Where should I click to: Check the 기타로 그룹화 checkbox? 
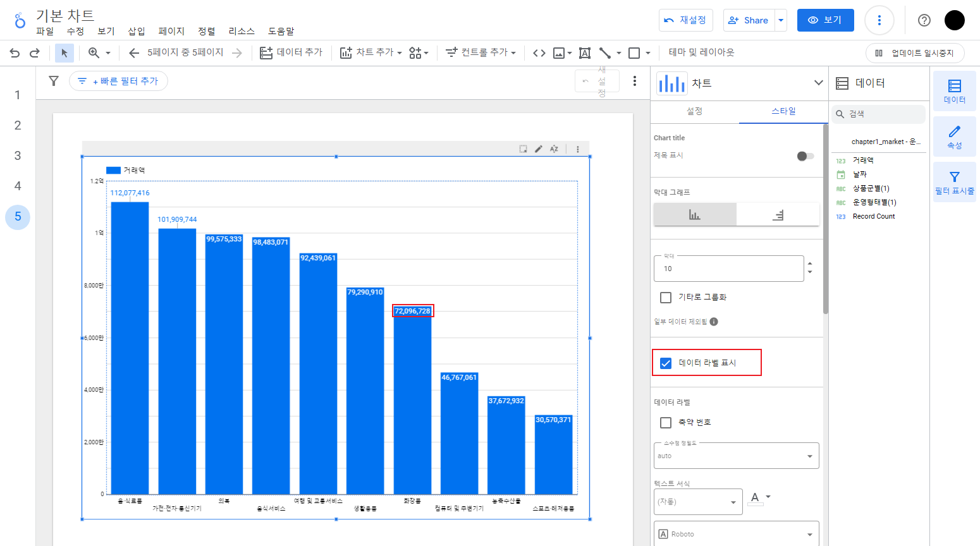(666, 297)
